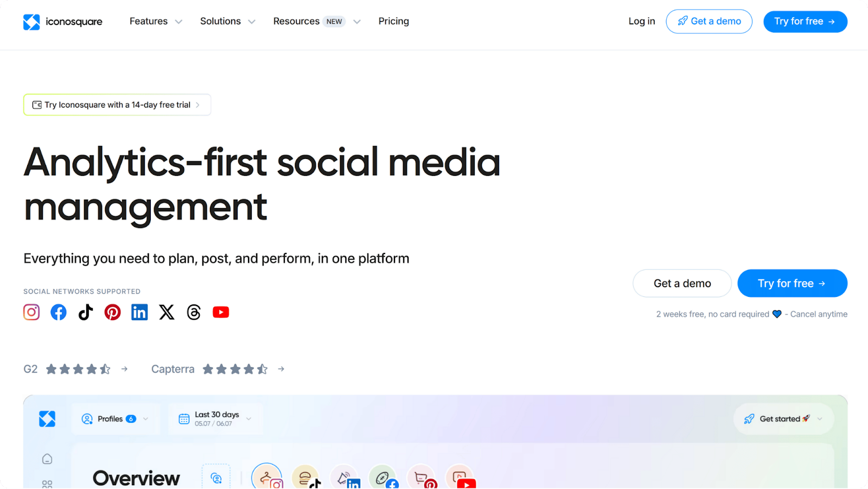Select the X network icon

[167, 312]
